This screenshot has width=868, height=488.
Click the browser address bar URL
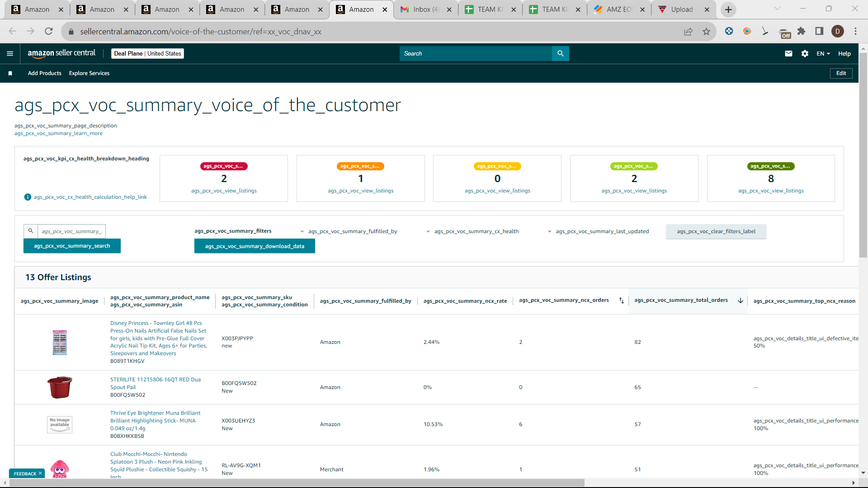tap(201, 32)
